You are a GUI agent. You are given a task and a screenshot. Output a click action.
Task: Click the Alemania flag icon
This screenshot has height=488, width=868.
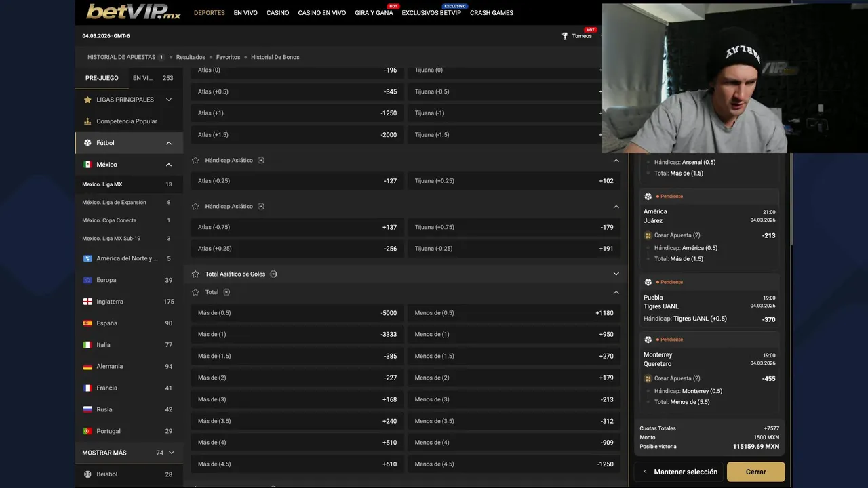coord(87,367)
